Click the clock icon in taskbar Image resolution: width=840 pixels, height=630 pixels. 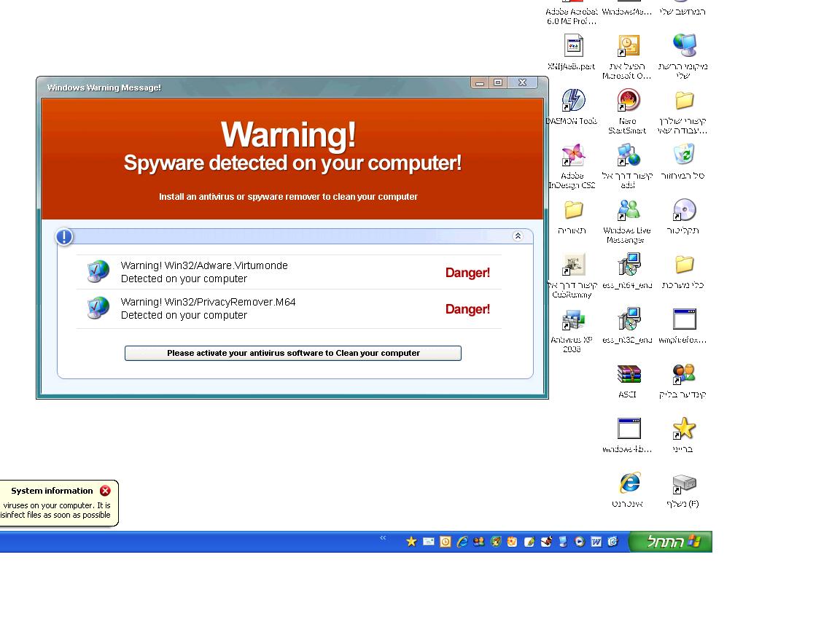(x=446, y=542)
